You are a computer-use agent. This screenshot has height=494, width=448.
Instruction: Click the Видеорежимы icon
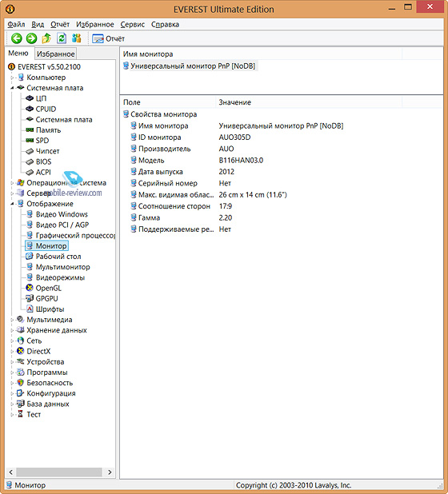[30, 277]
